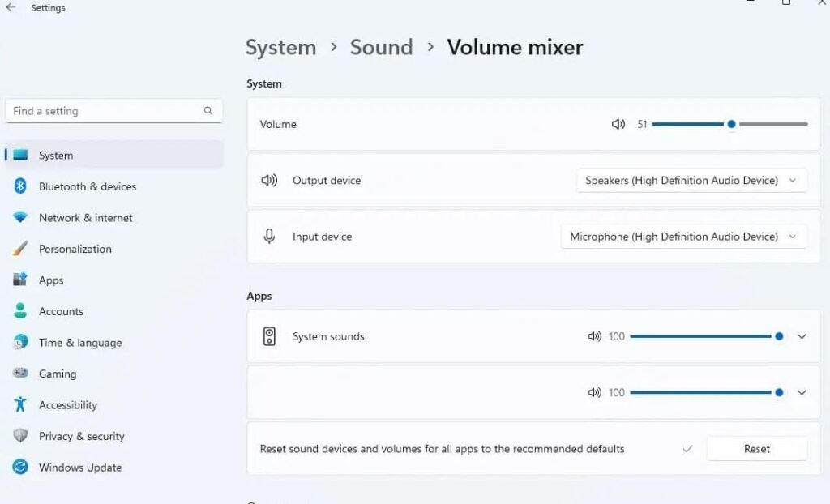Click the Reset button
Image resolution: width=830 pixels, height=504 pixels.
point(755,448)
